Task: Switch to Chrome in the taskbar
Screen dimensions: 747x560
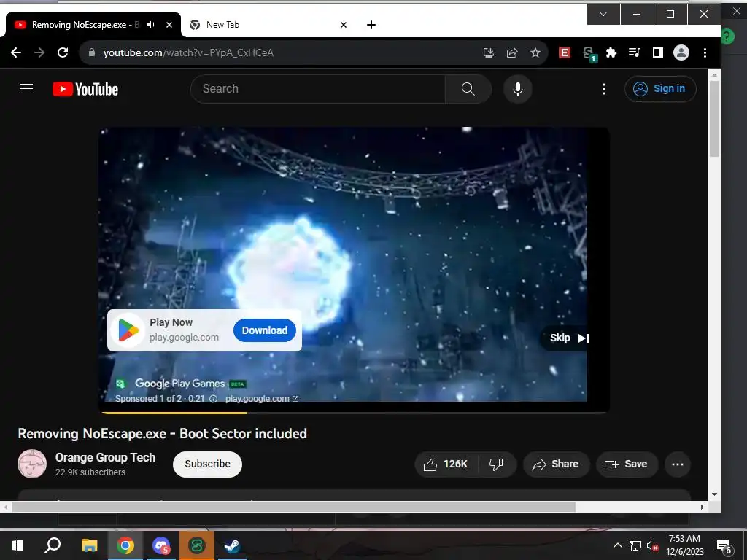Action: pos(125,545)
